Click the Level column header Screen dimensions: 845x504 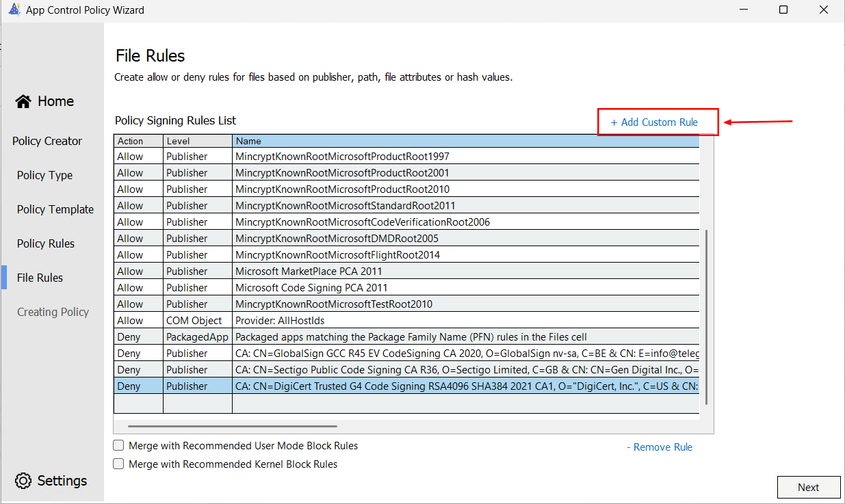click(198, 141)
